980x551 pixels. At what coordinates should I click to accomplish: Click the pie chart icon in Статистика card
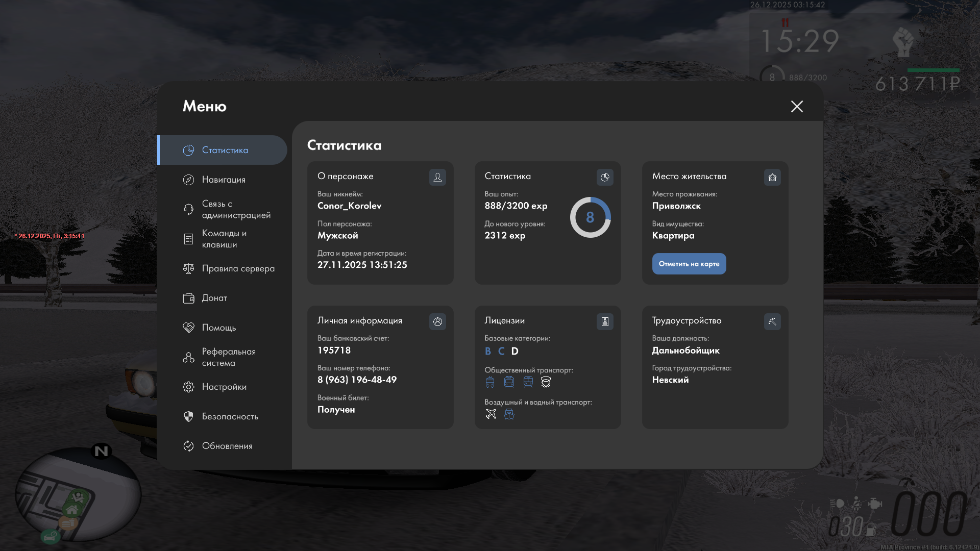click(605, 177)
